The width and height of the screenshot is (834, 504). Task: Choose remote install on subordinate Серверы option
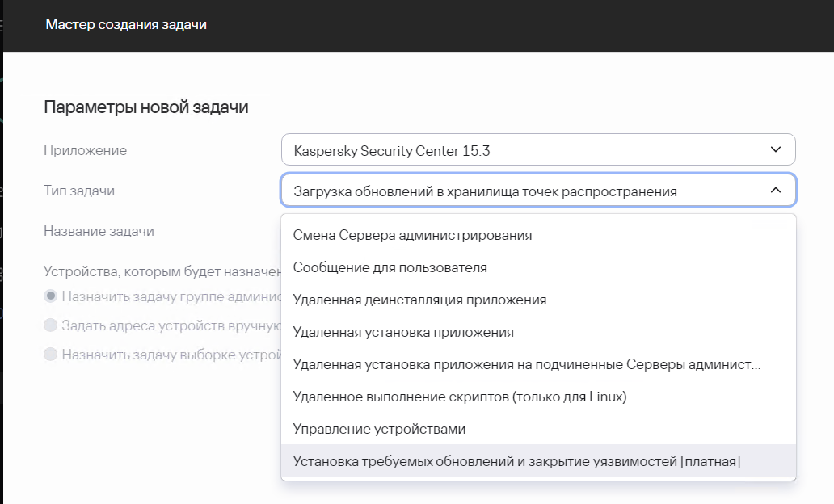point(527,364)
